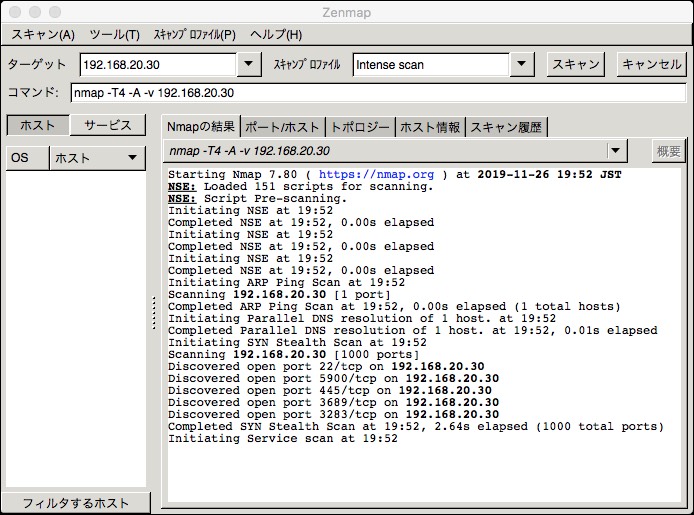The width and height of the screenshot is (694, 515).
Task: Click the ホスト column header sort arrow
Action: tap(131, 158)
